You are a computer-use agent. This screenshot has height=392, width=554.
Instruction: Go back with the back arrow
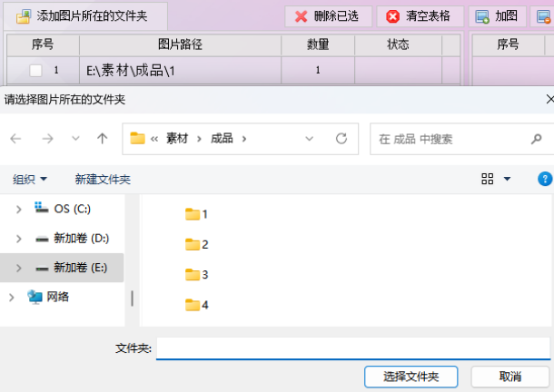[15, 139]
